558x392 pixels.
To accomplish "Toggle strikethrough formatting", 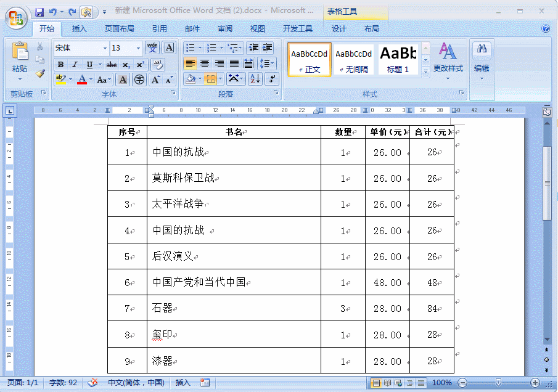I will point(112,65).
